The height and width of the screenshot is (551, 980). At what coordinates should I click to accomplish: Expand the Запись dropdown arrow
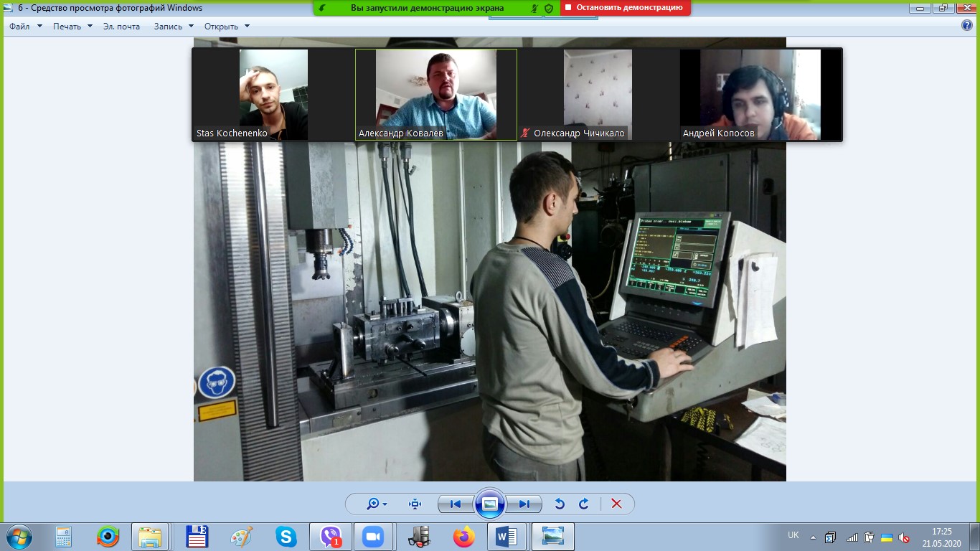(191, 27)
